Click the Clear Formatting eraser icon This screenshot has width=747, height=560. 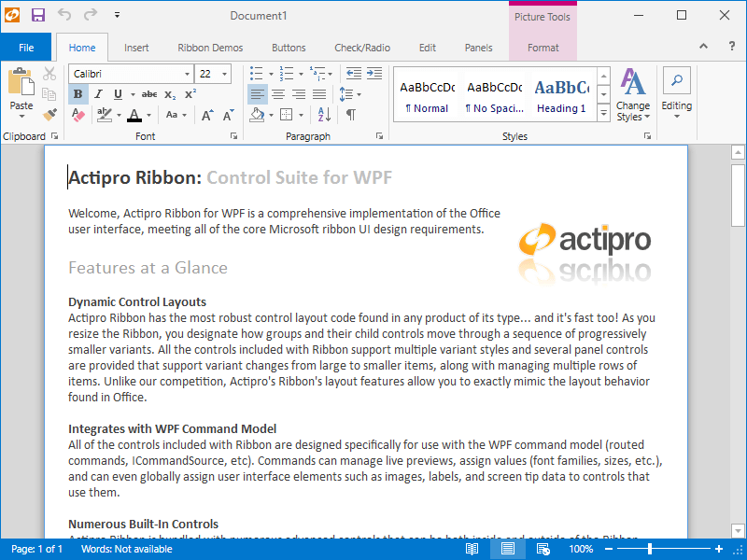[78, 114]
